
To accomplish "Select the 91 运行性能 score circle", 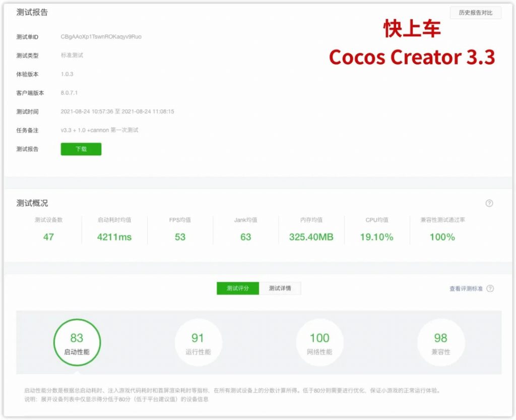I will click(x=198, y=343).
